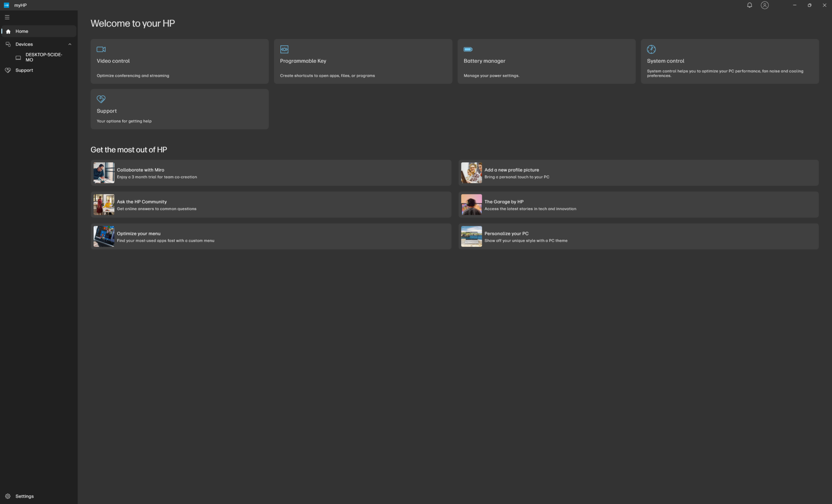
Task: Click the hamburger menu icon
Action: [x=7, y=17]
